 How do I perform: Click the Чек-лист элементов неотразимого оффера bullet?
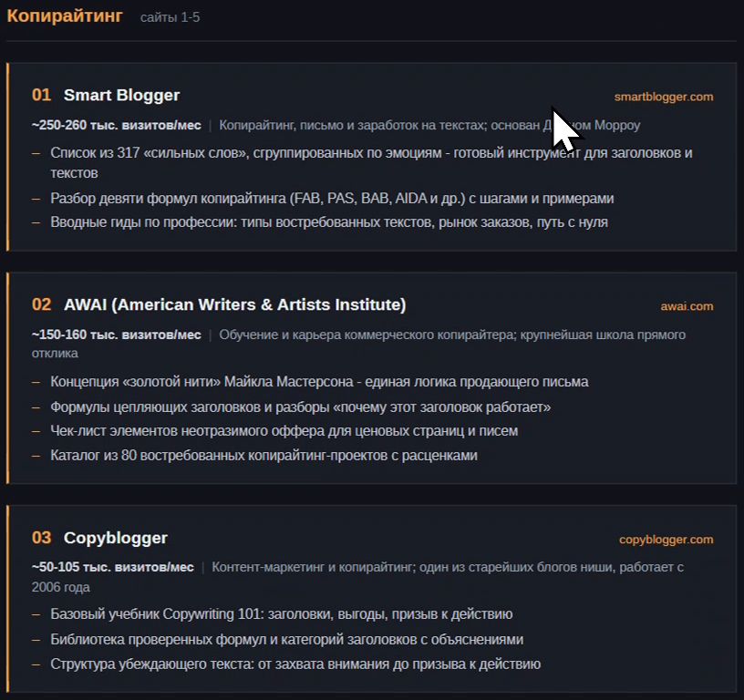[x=284, y=431]
